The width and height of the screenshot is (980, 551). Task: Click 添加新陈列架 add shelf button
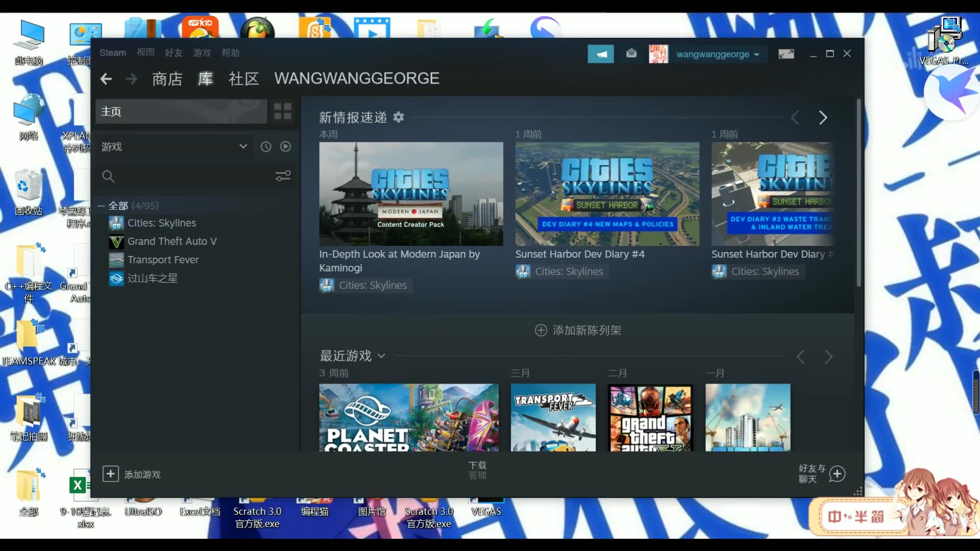(578, 330)
